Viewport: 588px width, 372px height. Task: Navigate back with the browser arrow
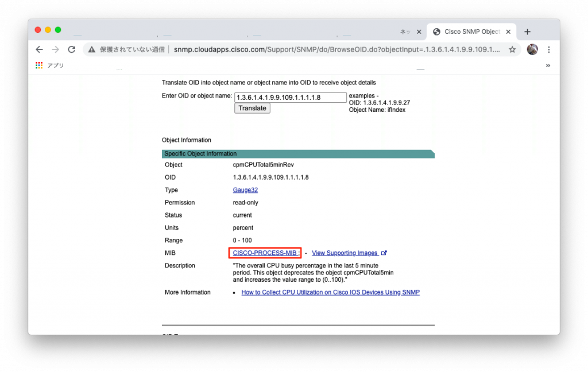click(x=39, y=50)
